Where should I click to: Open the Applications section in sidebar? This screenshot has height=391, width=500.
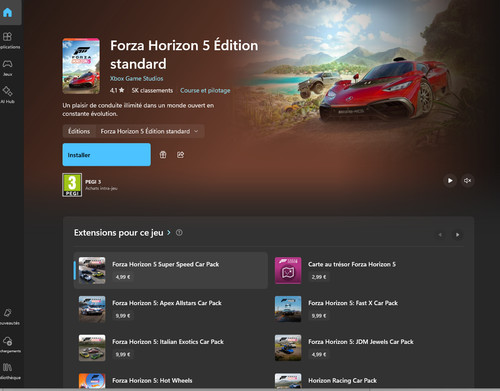pos(8,40)
